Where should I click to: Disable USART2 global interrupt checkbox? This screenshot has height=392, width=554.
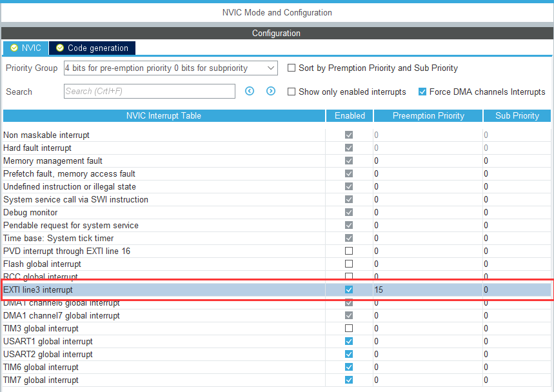point(349,354)
